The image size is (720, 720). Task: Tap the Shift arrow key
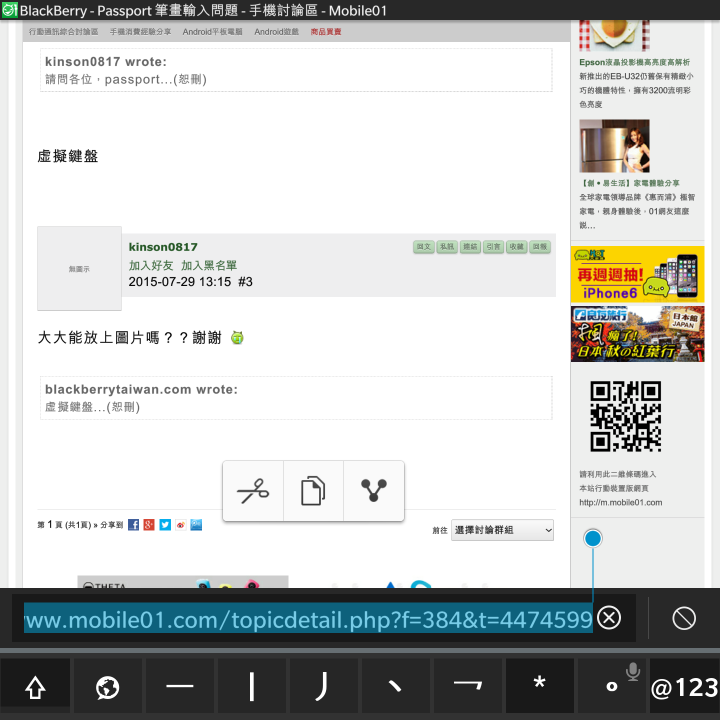coord(35,686)
